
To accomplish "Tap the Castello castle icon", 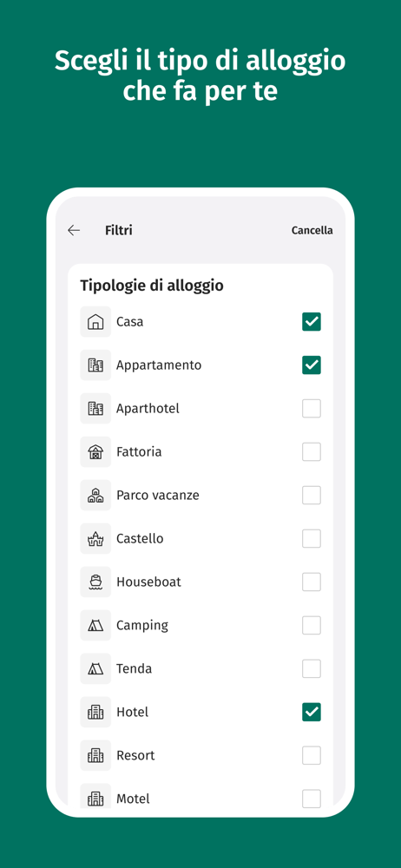I will (x=95, y=539).
